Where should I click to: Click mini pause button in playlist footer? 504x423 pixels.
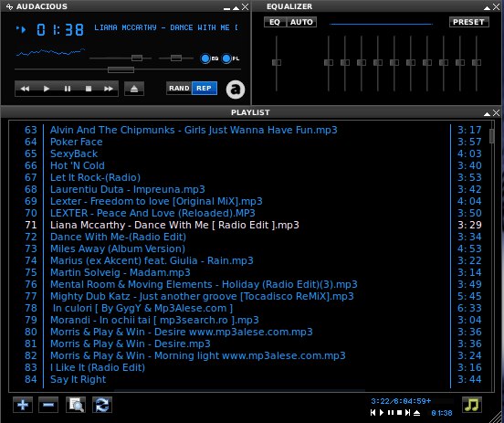391,413
